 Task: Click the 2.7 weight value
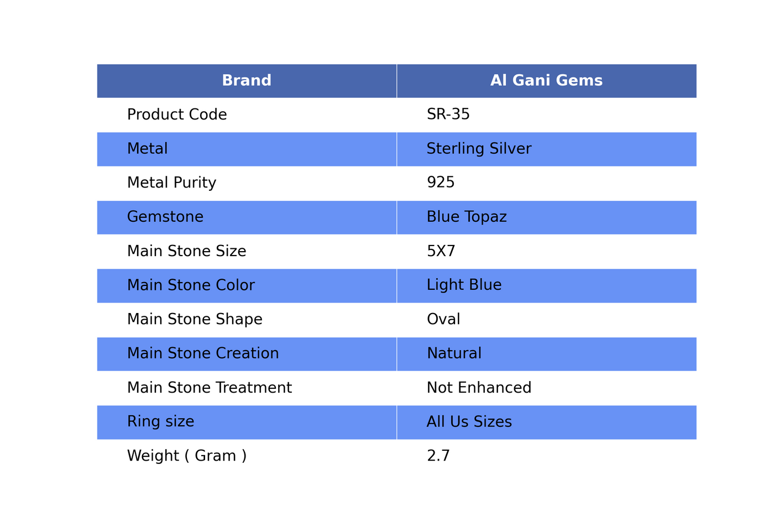pyautogui.click(x=438, y=456)
